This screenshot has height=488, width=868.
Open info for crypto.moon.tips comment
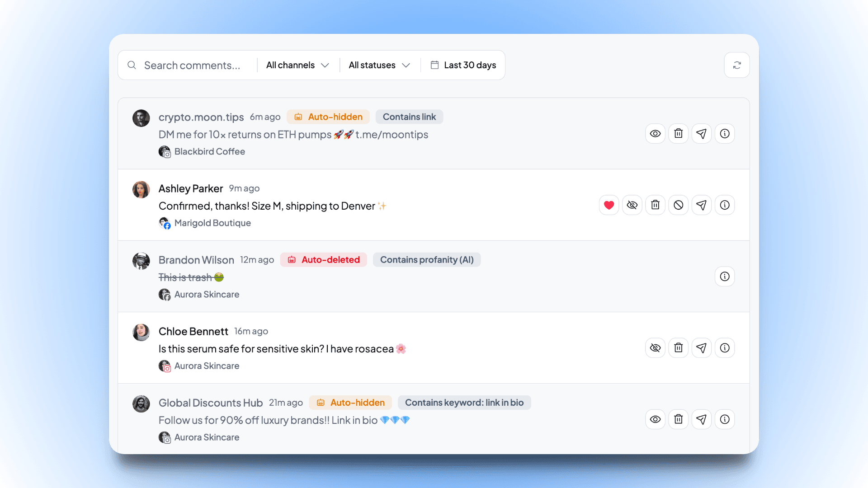pos(725,134)
